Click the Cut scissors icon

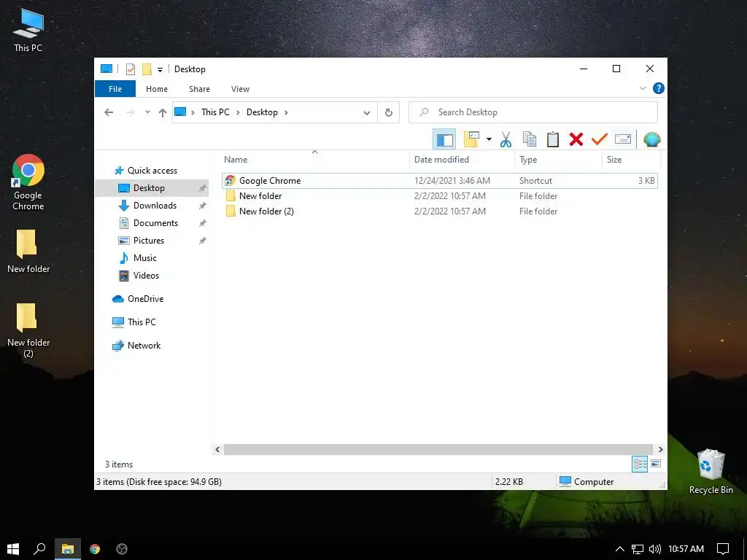coord(506,139)
